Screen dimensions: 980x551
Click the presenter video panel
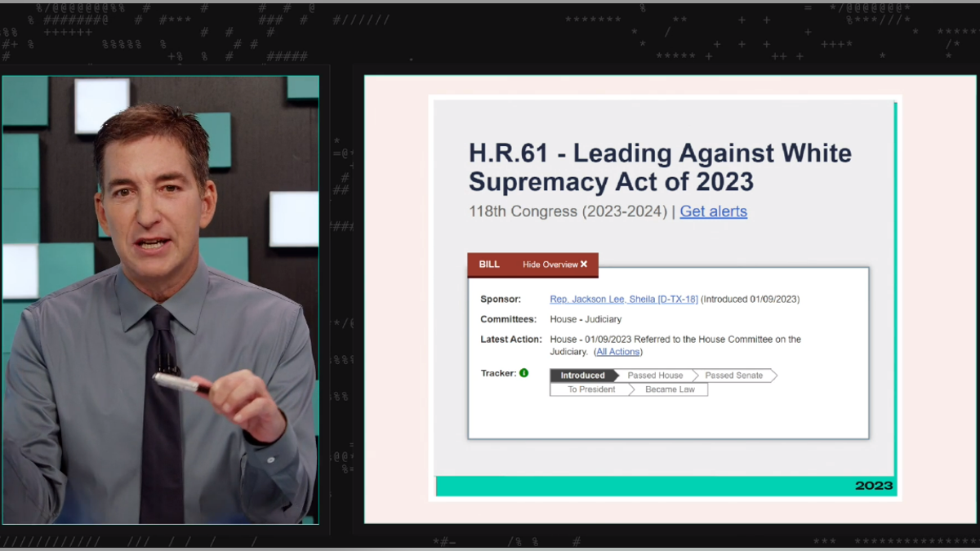pos(160,300)
